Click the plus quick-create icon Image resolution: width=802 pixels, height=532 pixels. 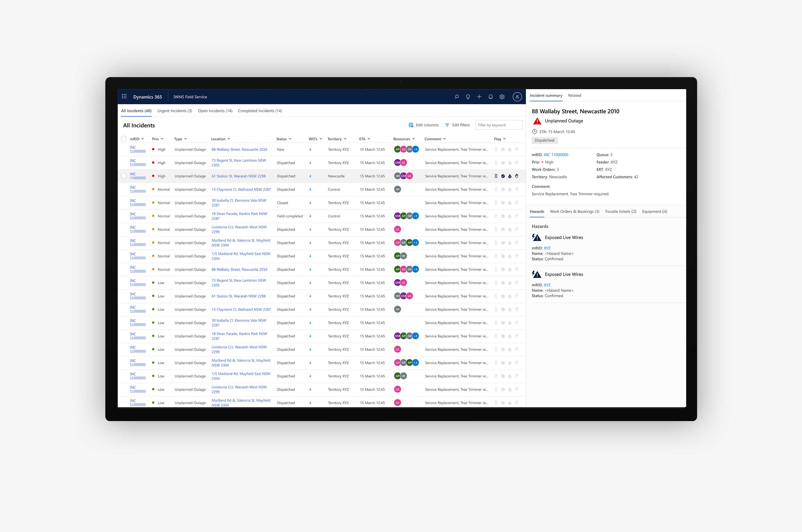pyautogui.click(x=479, y=97)
